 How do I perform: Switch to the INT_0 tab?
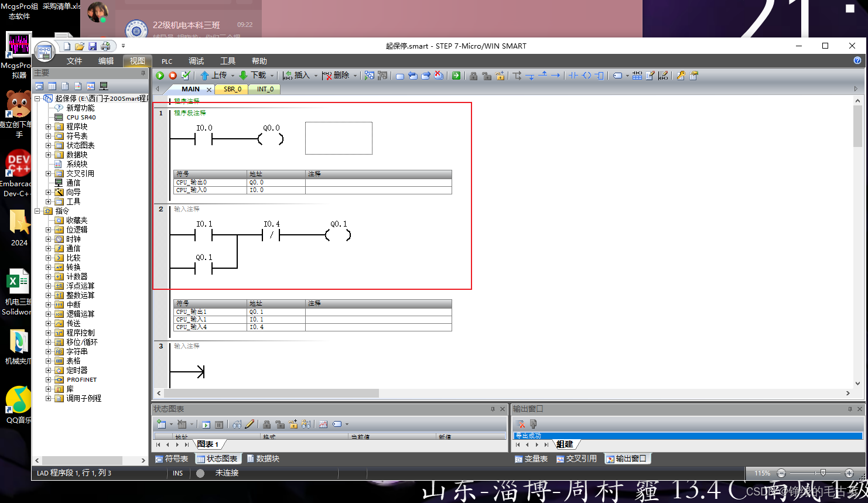tap(265, 89)
